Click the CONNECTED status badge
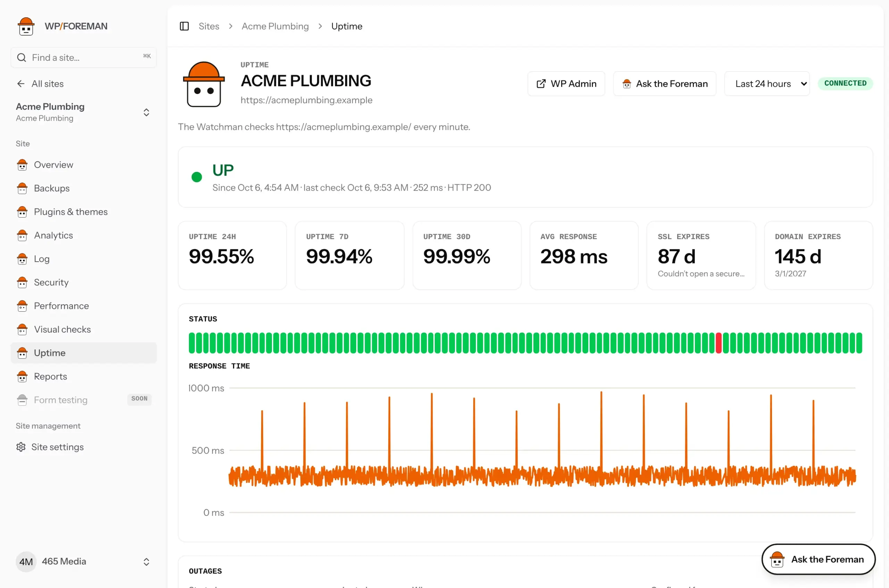This screenshot has width=889, height=588. (845, 83)
